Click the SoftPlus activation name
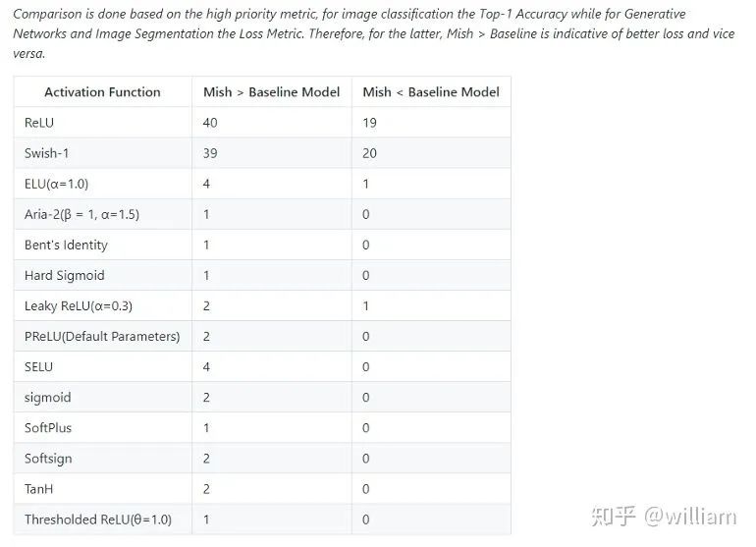This screenshot has height=547, width=756. 48,427
